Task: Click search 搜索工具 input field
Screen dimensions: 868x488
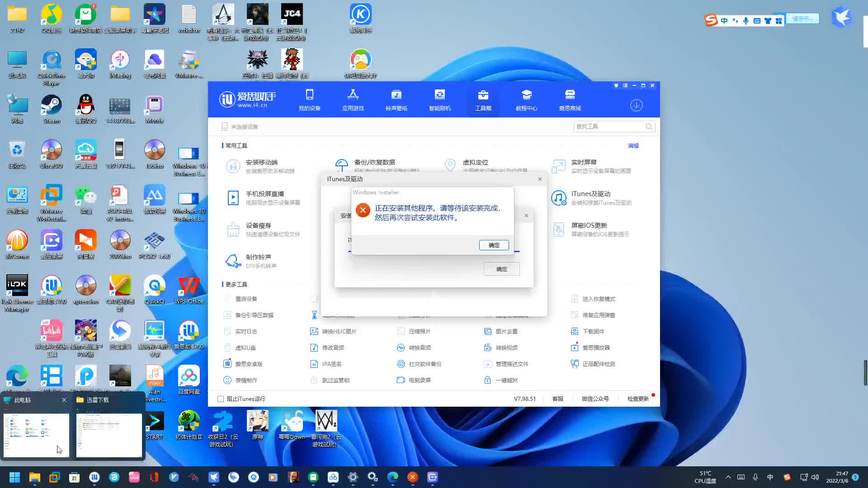Action: [x=609, y=127]
